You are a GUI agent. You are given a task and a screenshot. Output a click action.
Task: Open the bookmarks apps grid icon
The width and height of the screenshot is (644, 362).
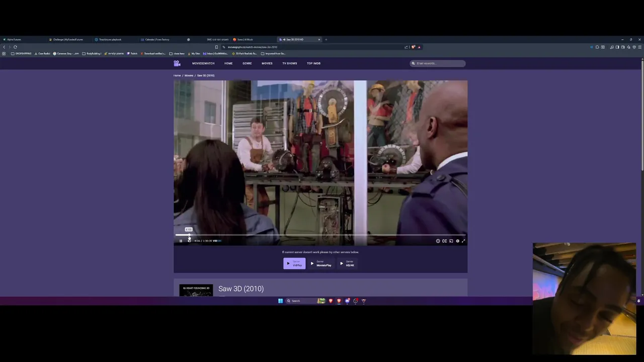[4, 53]
